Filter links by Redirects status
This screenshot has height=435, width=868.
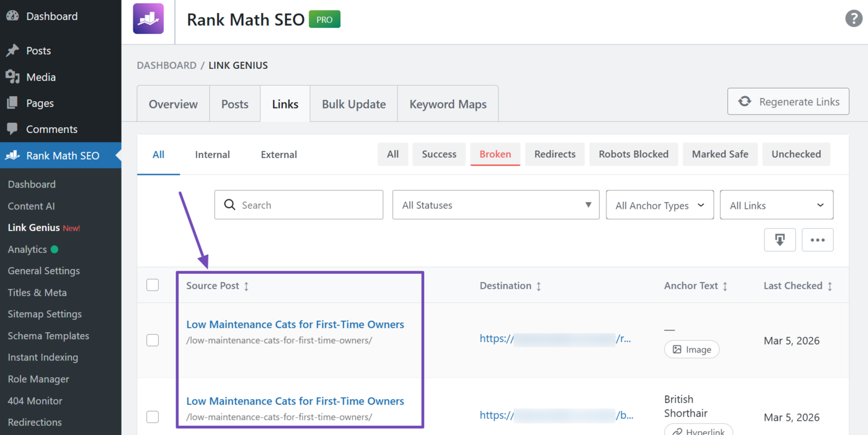pyautogui.click(x=555, y=154)
